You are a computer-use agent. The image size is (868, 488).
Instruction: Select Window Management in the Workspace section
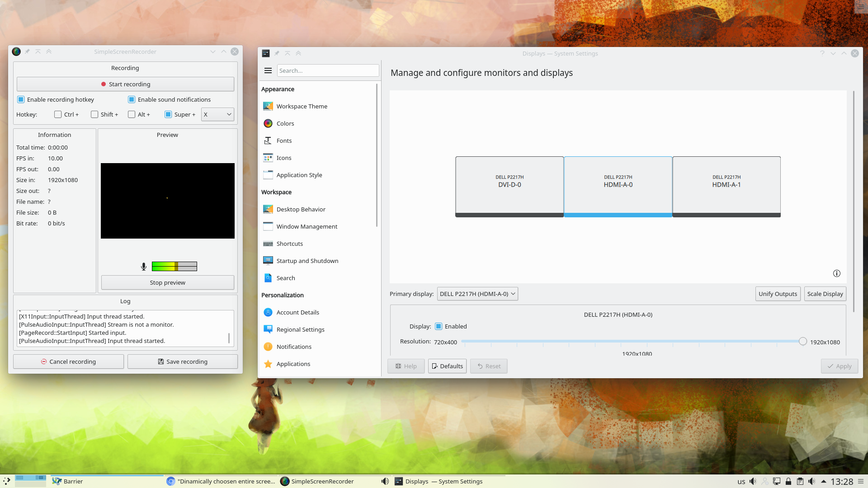point(307,226)
